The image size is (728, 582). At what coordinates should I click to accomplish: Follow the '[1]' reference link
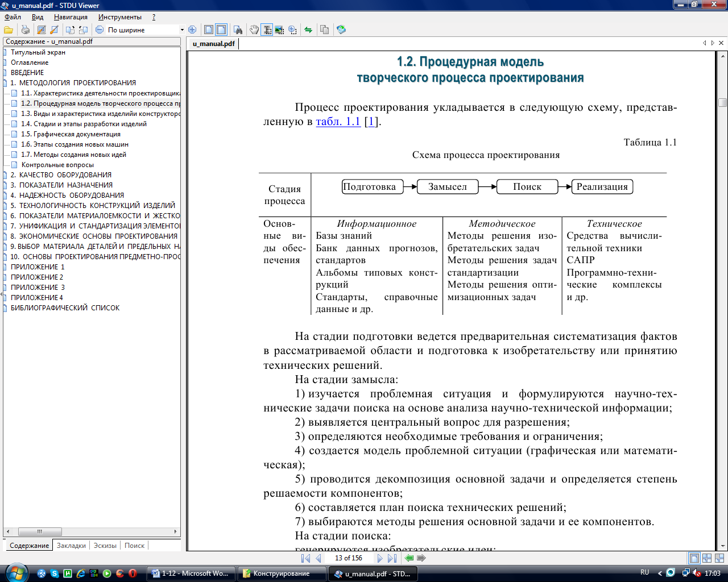[x=371, y=121]
